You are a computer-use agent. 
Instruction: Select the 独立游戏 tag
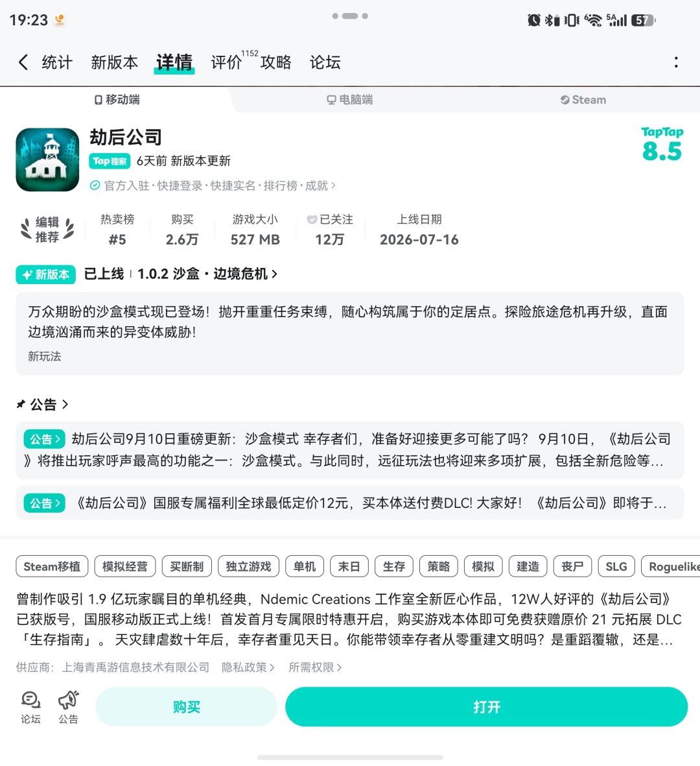tap(248, 567)
